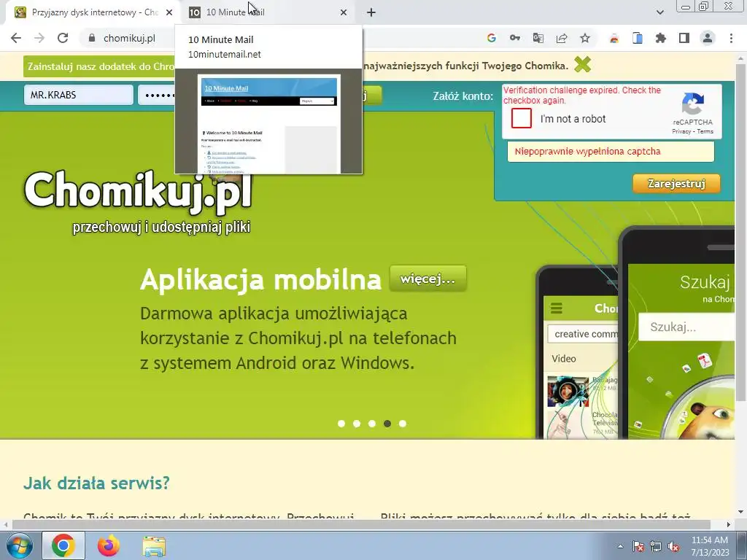Click the padlock site info icon
This screenshot has height=560, width=747.
coord(92,38)
